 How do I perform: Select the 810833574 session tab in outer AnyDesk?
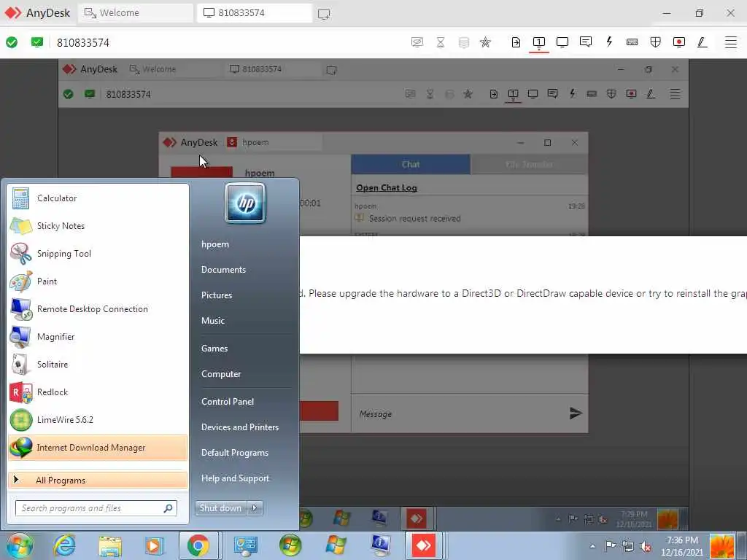(x=255, y=13)
